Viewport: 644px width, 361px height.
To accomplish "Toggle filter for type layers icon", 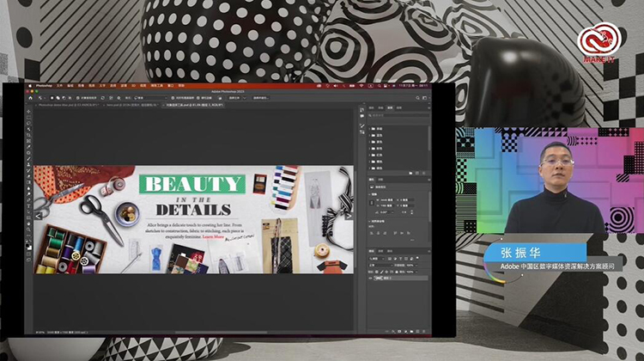I will coord(400,259).
